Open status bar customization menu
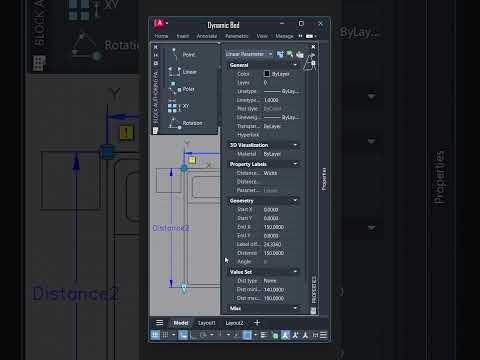The height and width of the screenshot is (360, 480). point(323,335)
